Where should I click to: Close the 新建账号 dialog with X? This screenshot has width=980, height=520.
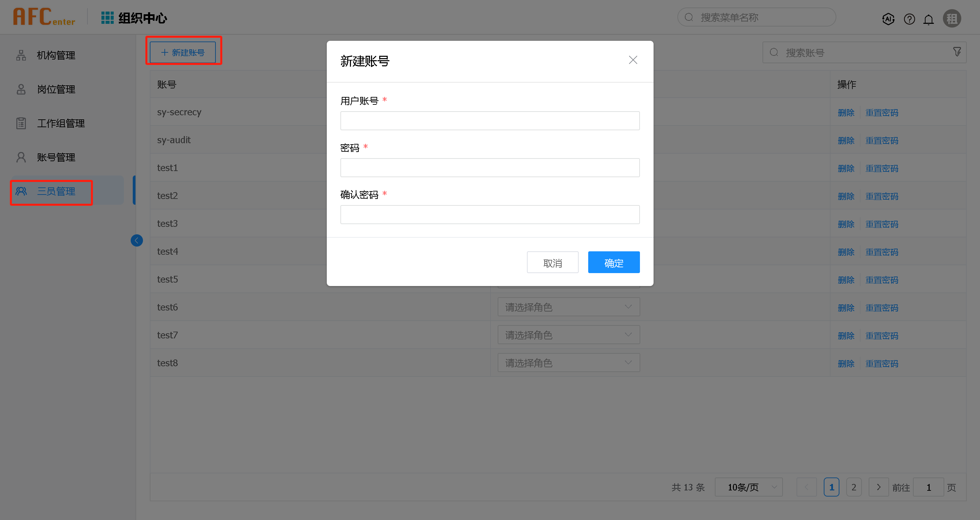pos(633,60)
